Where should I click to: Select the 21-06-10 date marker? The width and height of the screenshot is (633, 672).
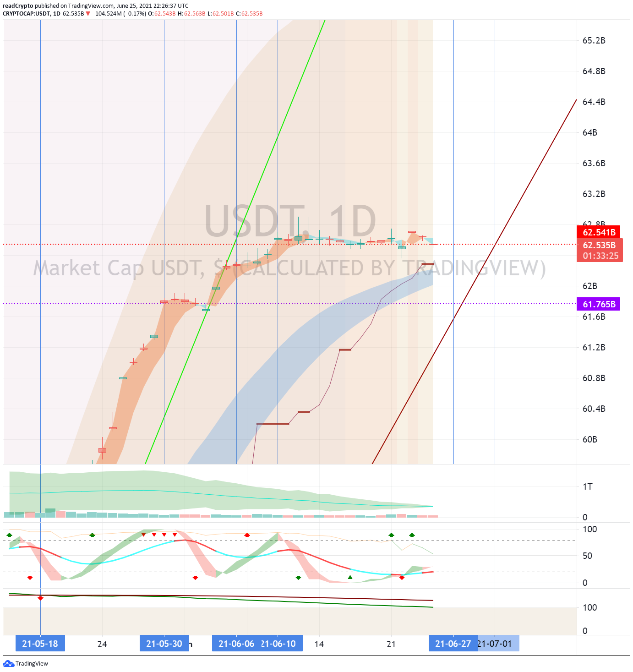tap(280, 643)
